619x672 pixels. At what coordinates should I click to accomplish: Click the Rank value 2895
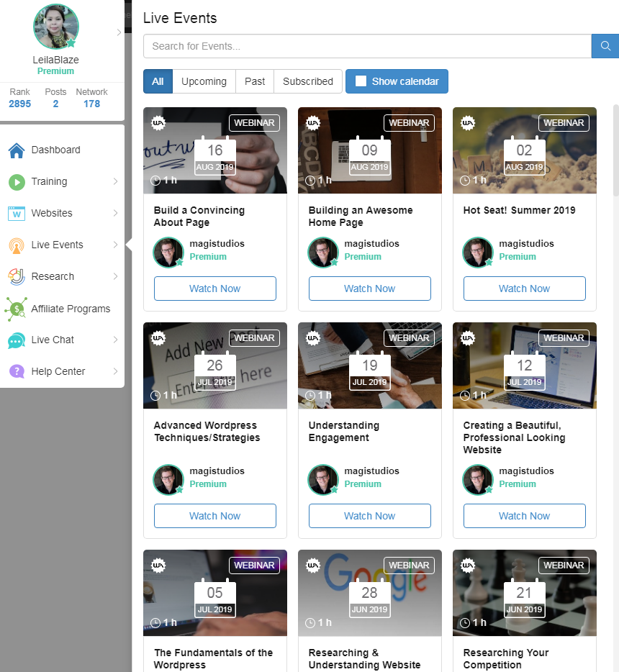(x=19, y=104)
